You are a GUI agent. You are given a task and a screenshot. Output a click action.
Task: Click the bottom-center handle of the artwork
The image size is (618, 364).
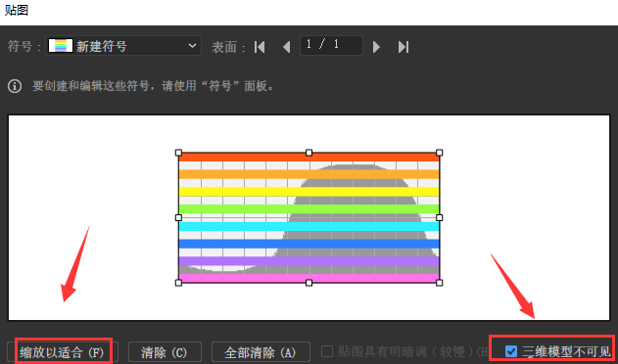pos(309,283)
